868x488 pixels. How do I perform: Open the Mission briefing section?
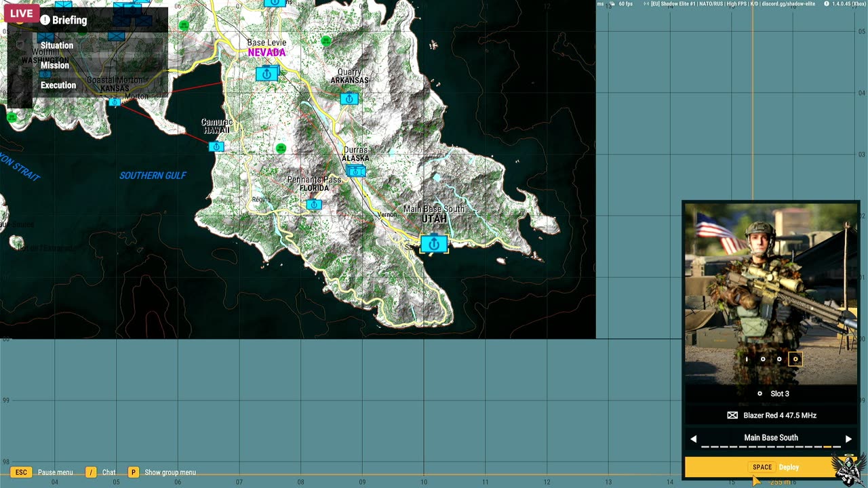tap(55, 65)
